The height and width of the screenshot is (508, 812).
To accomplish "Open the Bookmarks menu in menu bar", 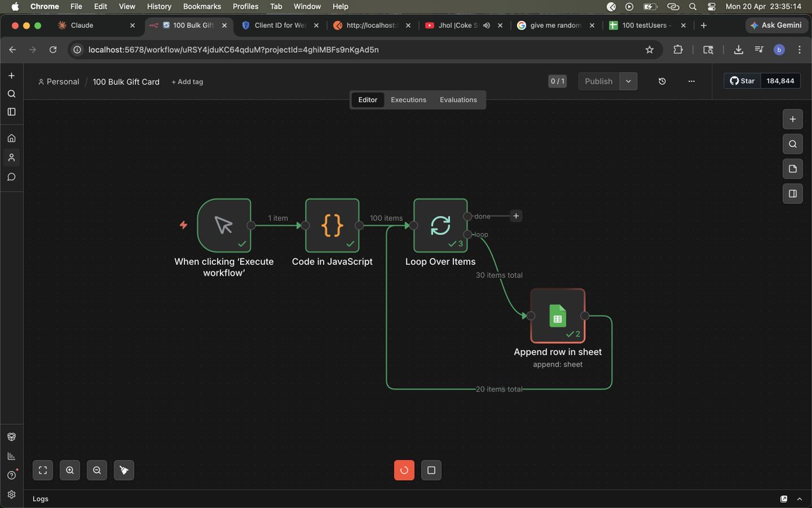I will pos(202,6).
